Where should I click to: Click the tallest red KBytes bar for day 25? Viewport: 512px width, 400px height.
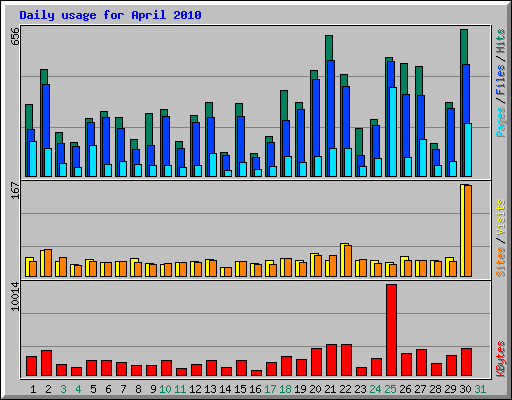click(x=392, y=330)
